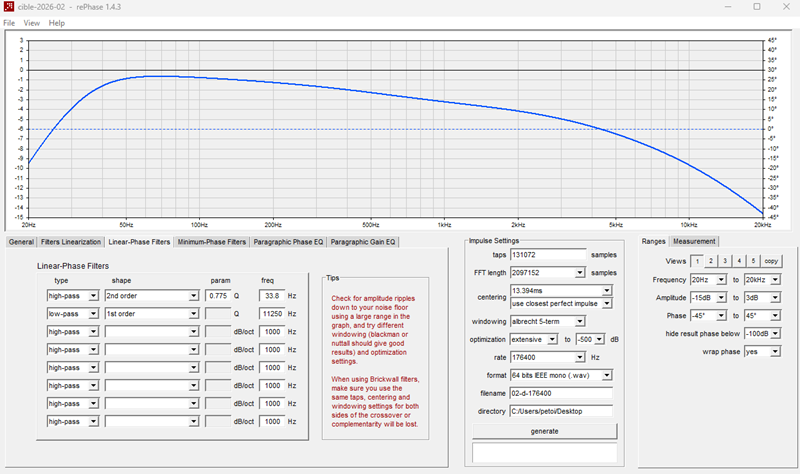Open the wrap phase yes dropdown
This screenshot has width=800, height=474.
[762, 352]
